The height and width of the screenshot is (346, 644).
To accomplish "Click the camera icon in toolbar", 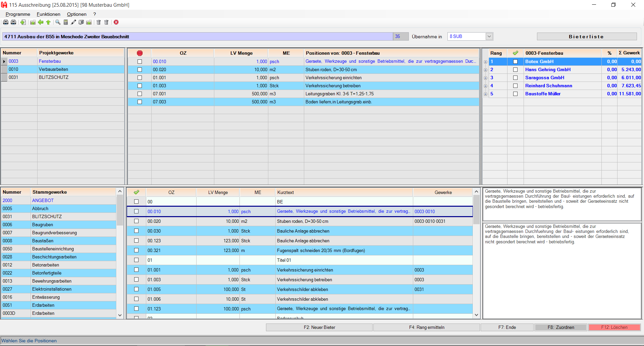I will pos(81,22).
